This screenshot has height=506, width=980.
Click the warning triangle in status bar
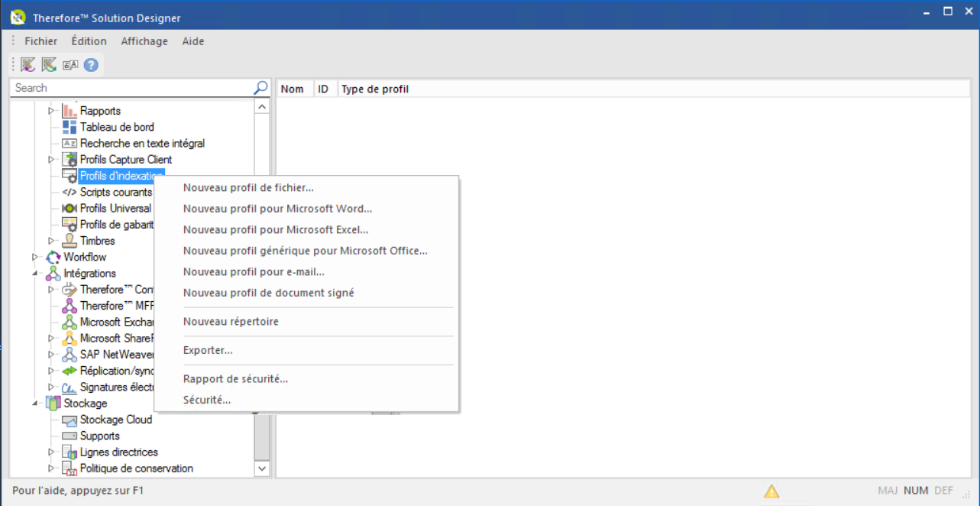click(x=771, y=491)
